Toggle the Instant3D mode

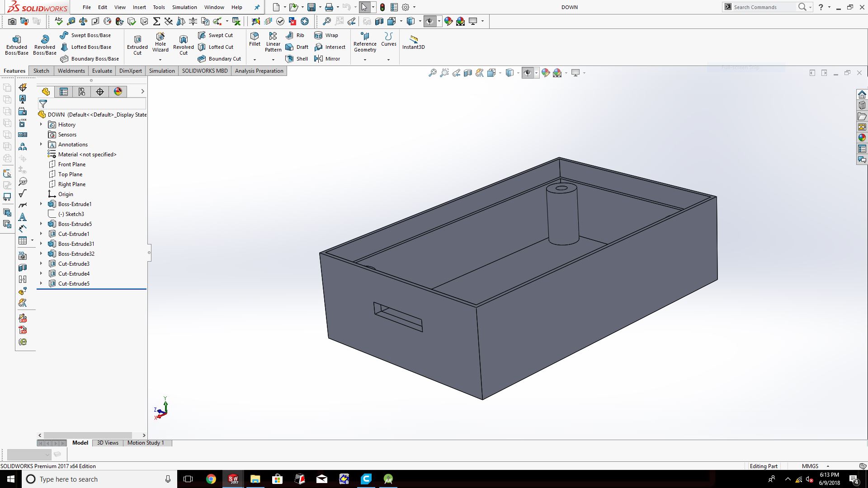pyautogui.click(x=413, y=42)
